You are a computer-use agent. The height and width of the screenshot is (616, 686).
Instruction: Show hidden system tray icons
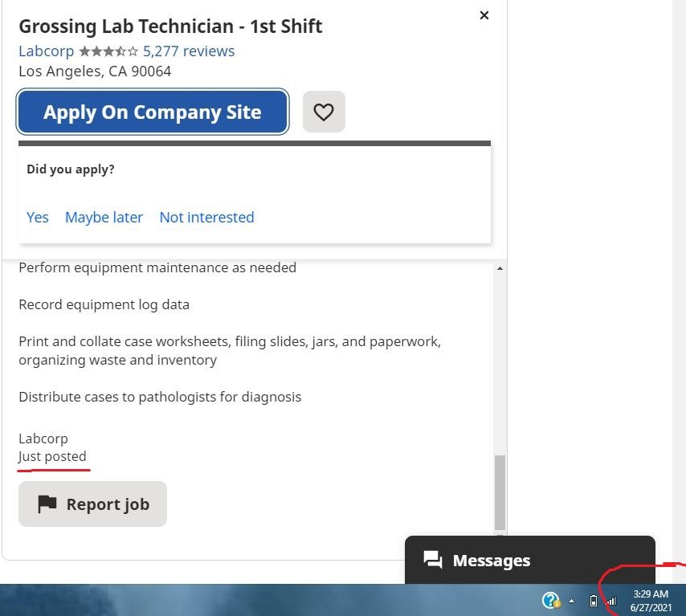tap(571, 601)
